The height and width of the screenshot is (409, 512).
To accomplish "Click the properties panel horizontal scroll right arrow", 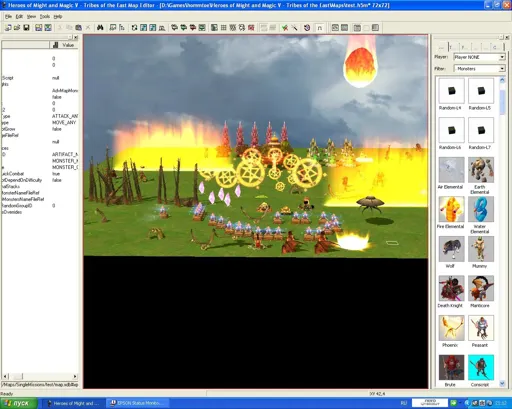I will point(75,376).
